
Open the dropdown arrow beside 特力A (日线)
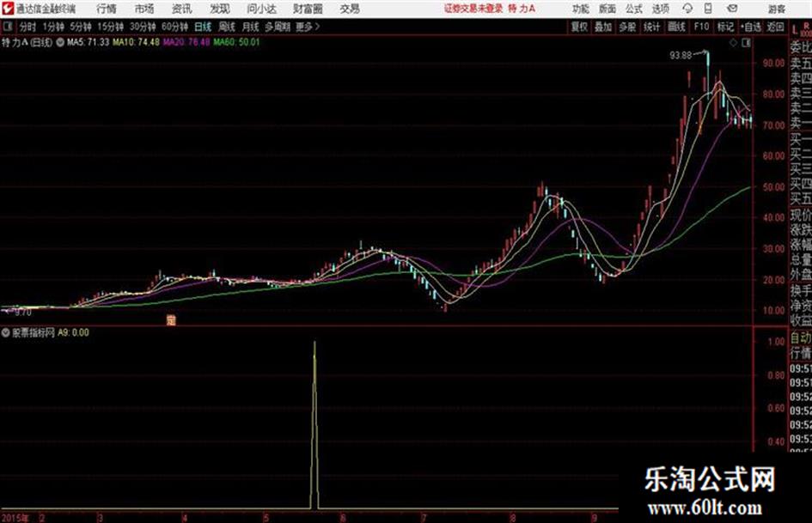pos(60,42)
